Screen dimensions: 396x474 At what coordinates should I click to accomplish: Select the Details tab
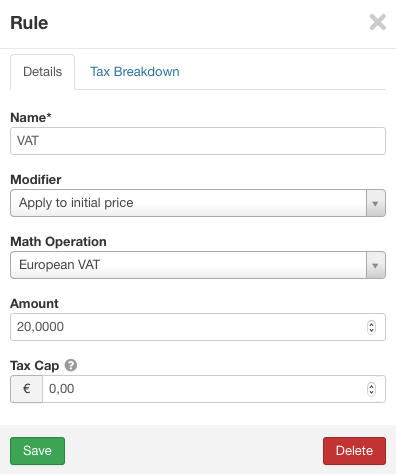point(43,72)
